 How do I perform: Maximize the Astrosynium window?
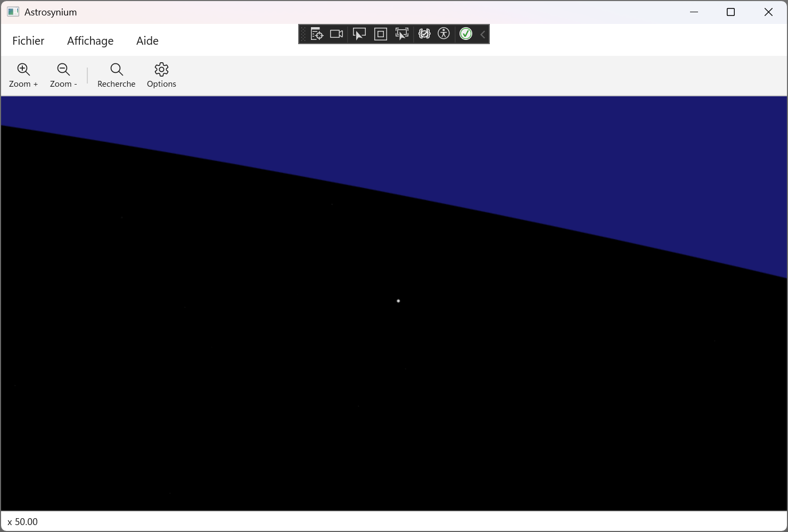pyautogui.click(x=730, y=12)
